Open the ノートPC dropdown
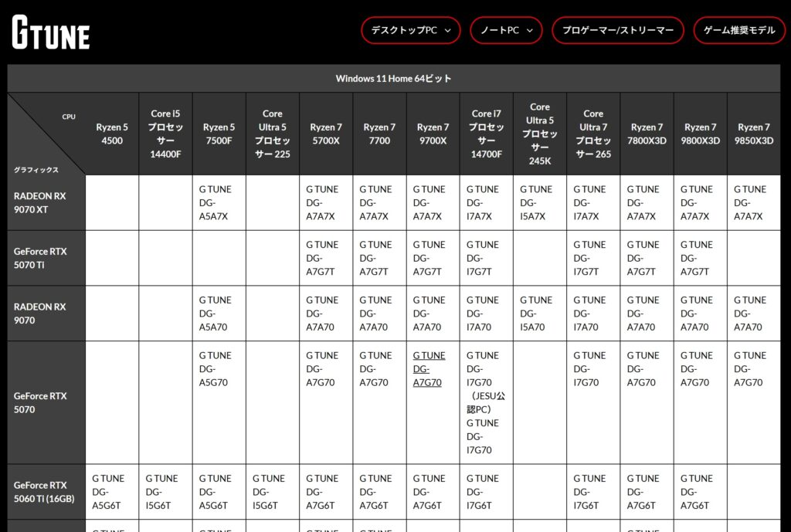Image resolution: width=791 pixels, height=532 pixels. (506, 30)
